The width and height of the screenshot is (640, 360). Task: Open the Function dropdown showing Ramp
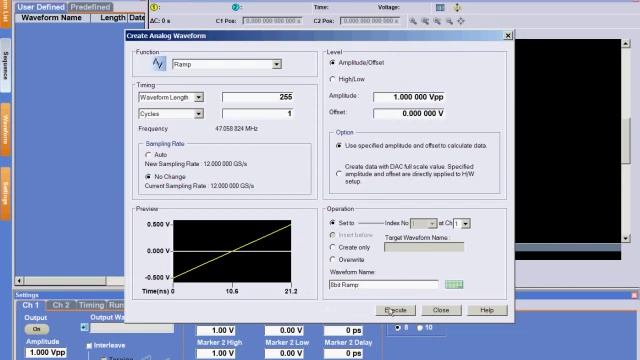[x=277, y=64]
